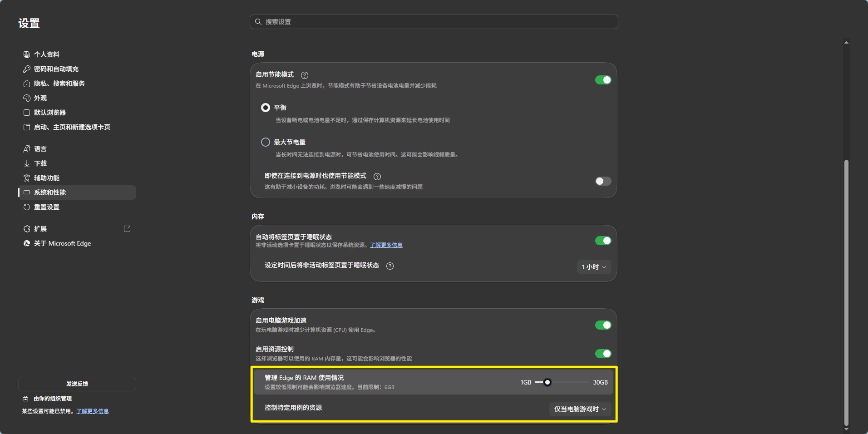Screen dimensions: 868x434
Task: Click 发送反馈 button
Action: (77, 384)
